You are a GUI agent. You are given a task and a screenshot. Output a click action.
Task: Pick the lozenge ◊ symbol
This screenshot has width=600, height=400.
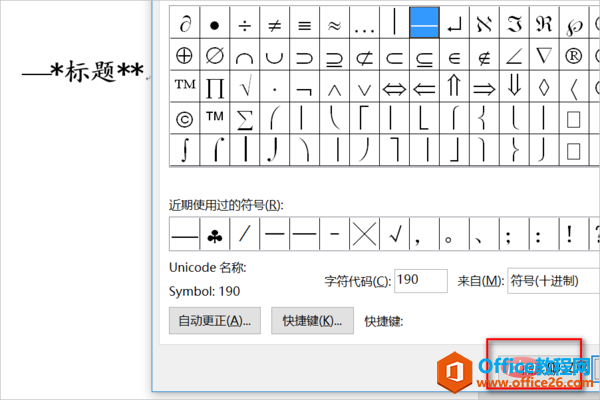(544, 86)
